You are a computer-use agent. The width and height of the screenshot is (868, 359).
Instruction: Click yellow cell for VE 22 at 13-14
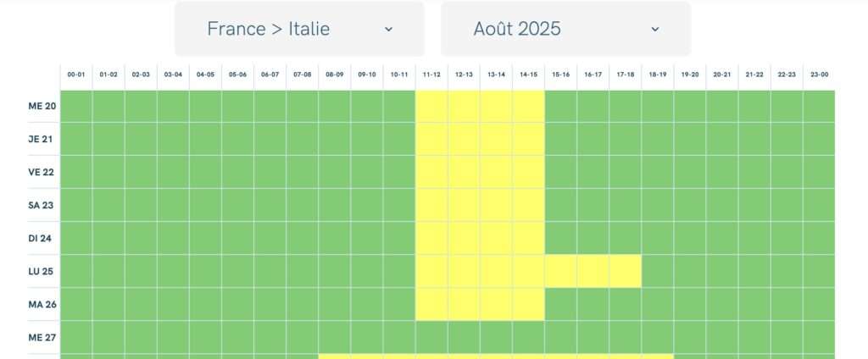coord(496,172)
